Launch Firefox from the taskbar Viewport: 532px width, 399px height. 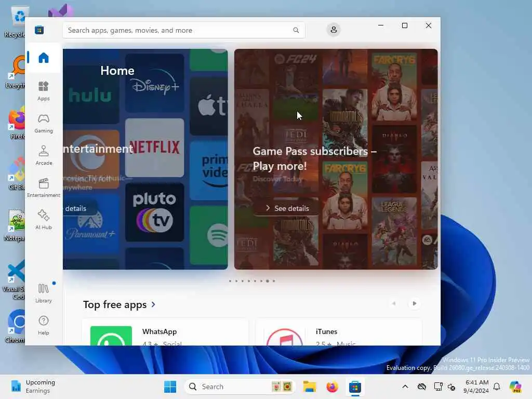(332, 387)
